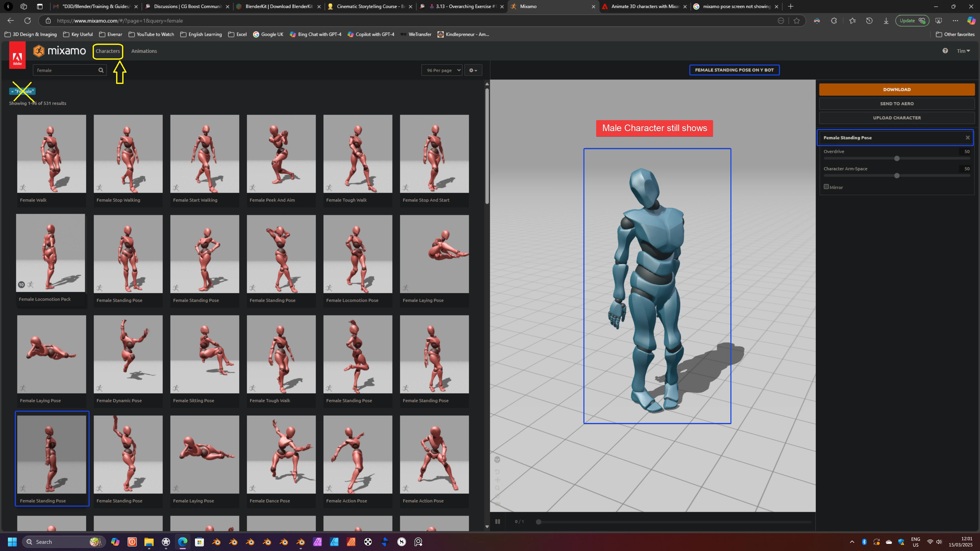Viewport: 980px width, 551px height.
Task: Remove the Female Standing Pose with X
Action: pos(967,138)
